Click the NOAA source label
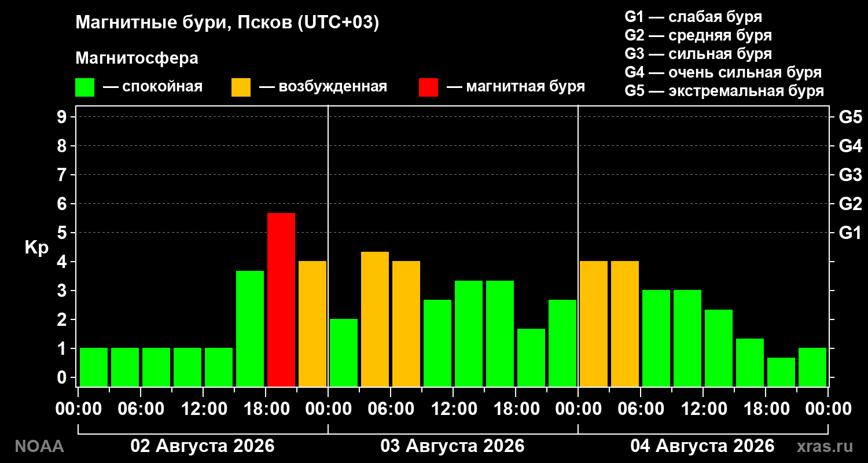This screenshot has height=463, width=868. pyautogui.click(x=39, y=446)
